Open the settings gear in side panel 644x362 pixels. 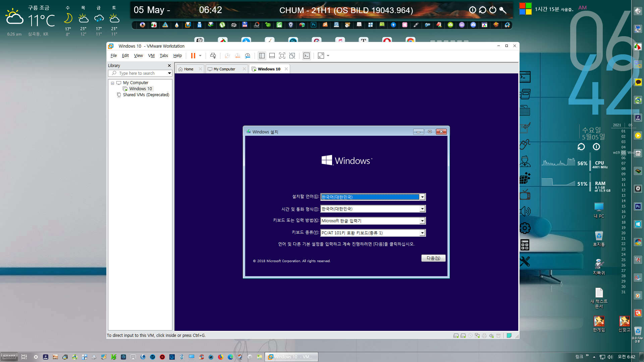click(x=525, y=228)
